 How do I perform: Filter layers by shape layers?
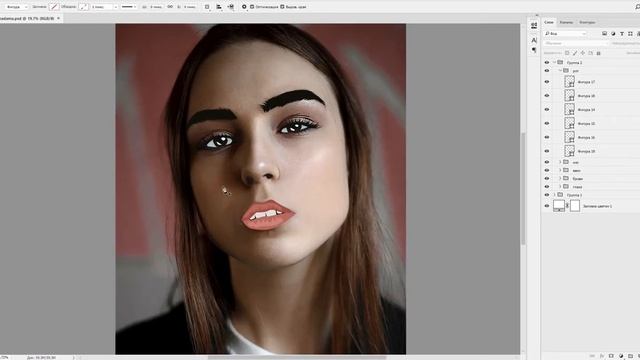630,33
